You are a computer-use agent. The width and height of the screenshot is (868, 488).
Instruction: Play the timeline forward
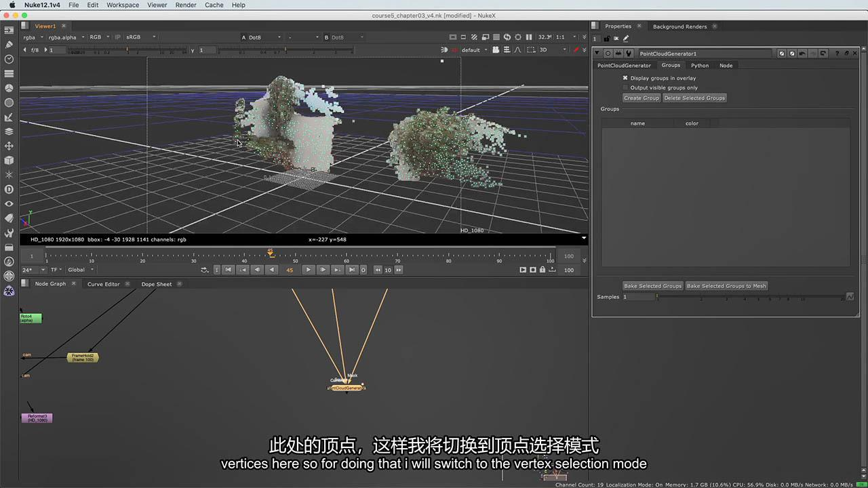click(x=308, y=270)
